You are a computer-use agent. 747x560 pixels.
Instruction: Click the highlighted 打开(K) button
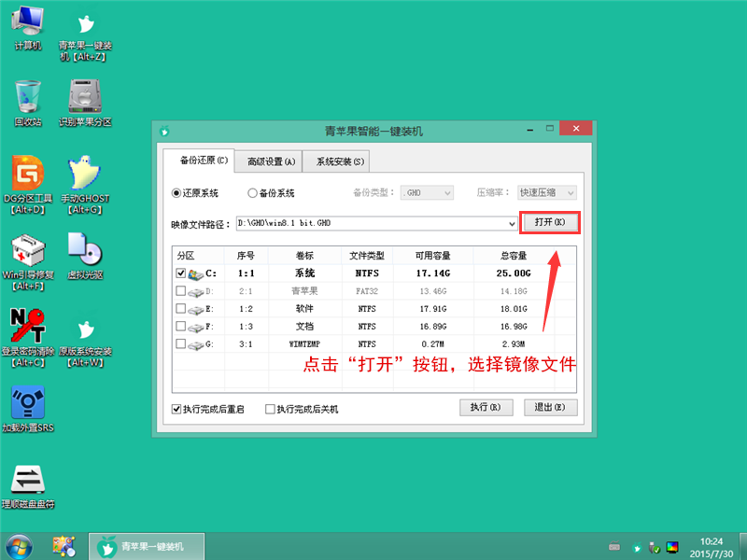(x=549, y=223)
